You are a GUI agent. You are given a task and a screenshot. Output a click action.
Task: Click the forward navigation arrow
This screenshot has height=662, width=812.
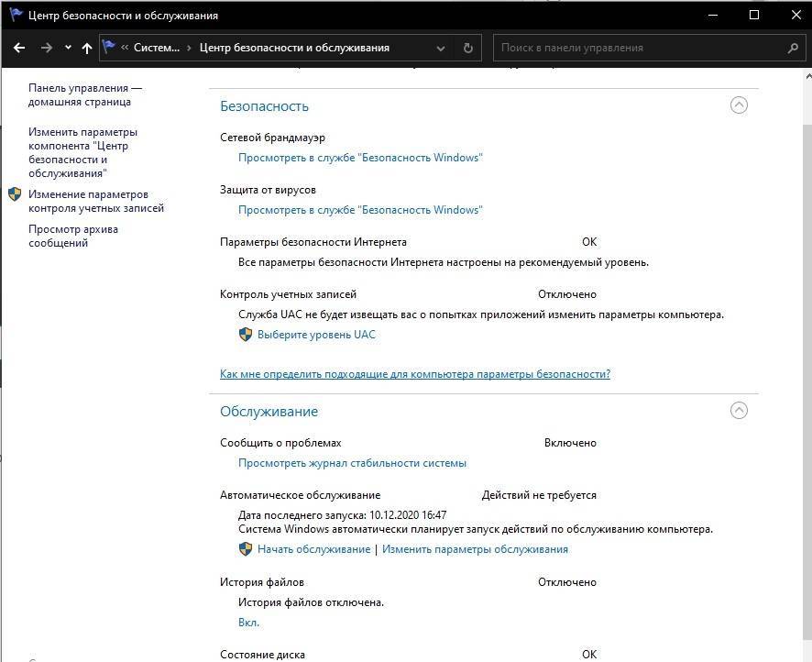[x=47, y=48]
